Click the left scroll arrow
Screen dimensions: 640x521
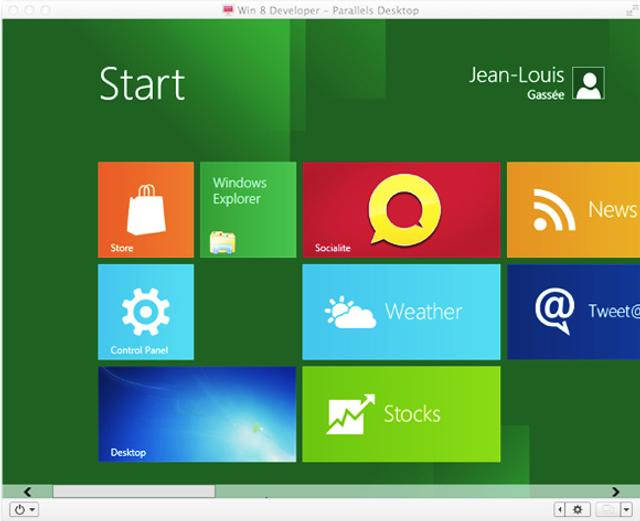pyautogui.click(x=28, y=492)
